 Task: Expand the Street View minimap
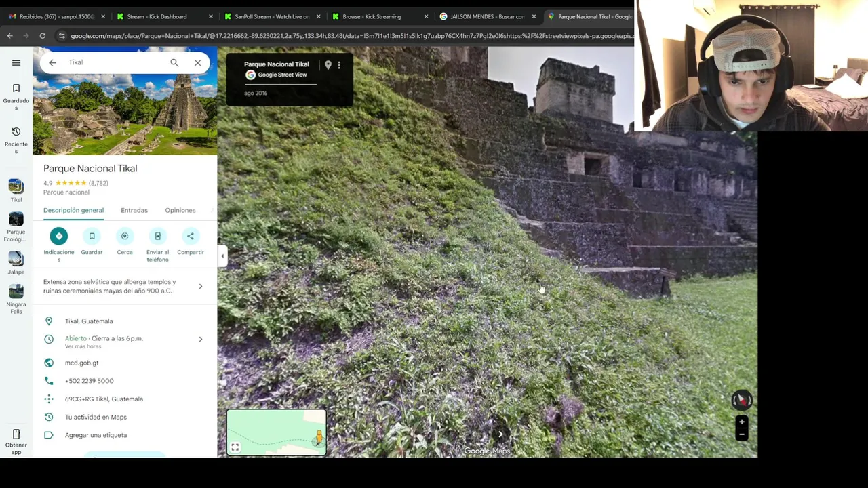pos(235,447)
